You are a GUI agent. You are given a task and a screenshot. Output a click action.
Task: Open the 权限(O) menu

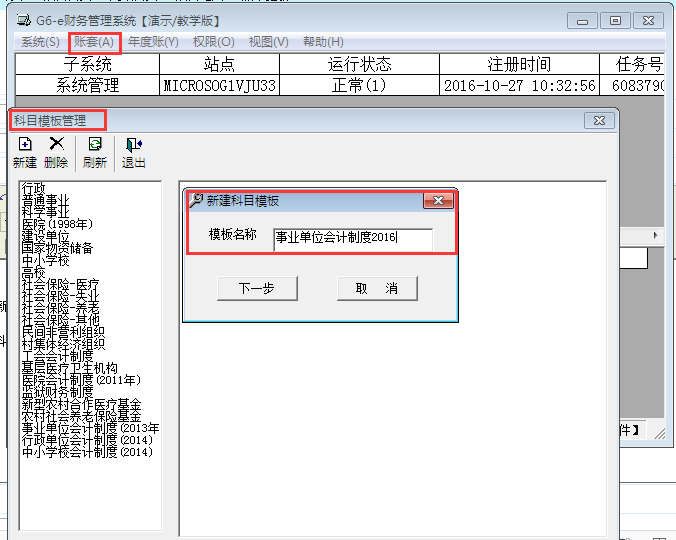213,42
